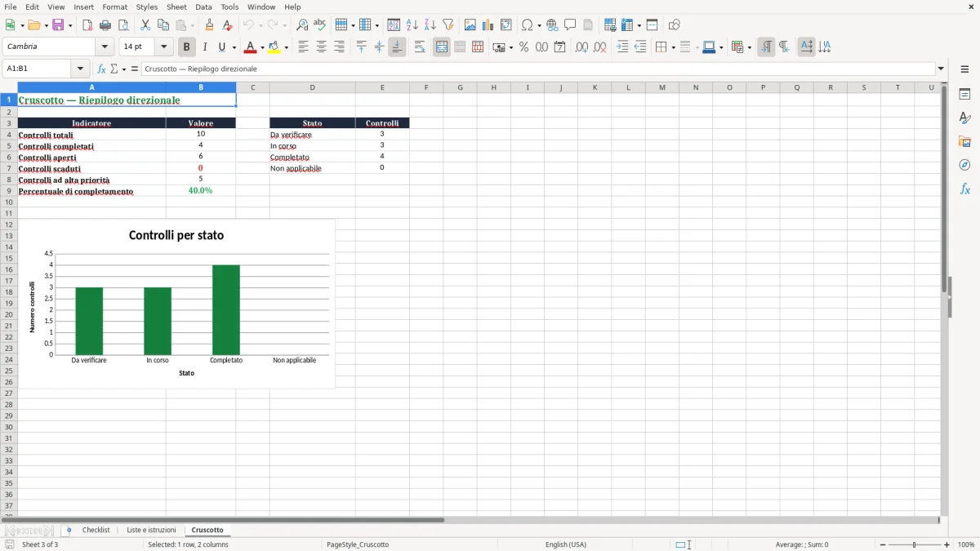This screenshot has width=980, height=551.
Task: Click the Copy icon
Action: tap(163, 25)
